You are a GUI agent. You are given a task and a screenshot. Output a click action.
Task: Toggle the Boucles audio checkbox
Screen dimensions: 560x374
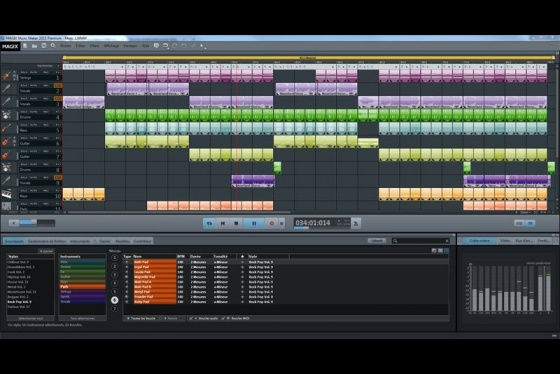tap(191, 318)
